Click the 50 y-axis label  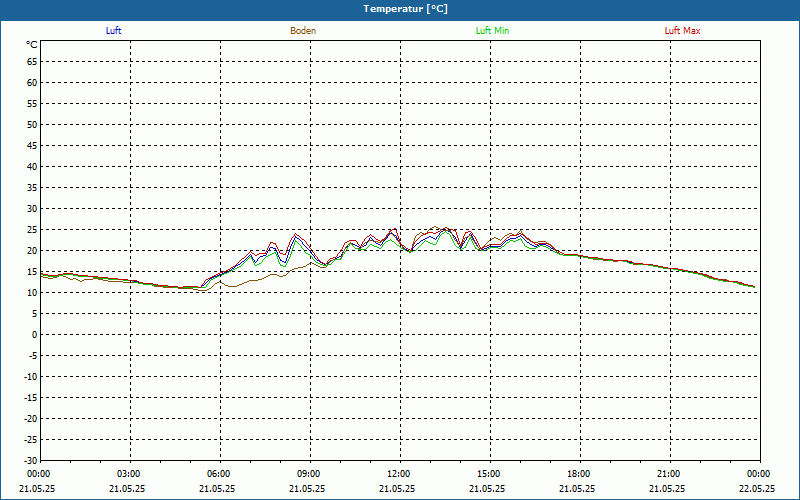32,124
